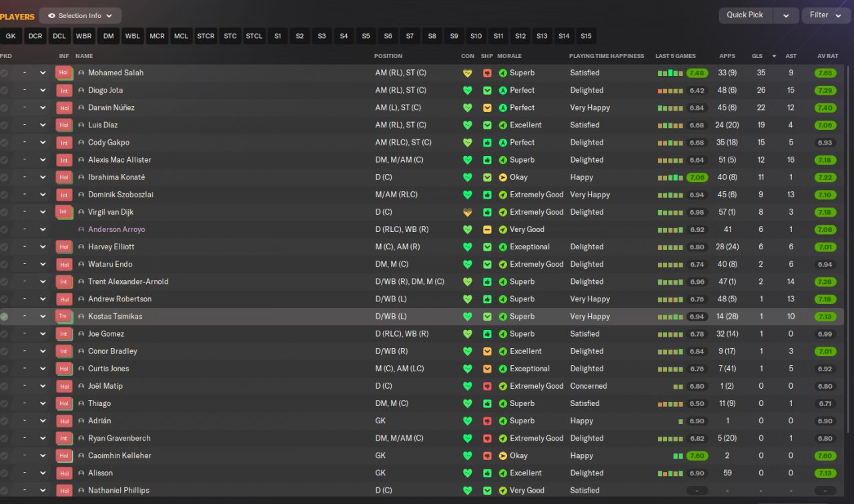Click the Quick Pick button
The height and width of the screenshot is (504, 854).
point(745,15)
